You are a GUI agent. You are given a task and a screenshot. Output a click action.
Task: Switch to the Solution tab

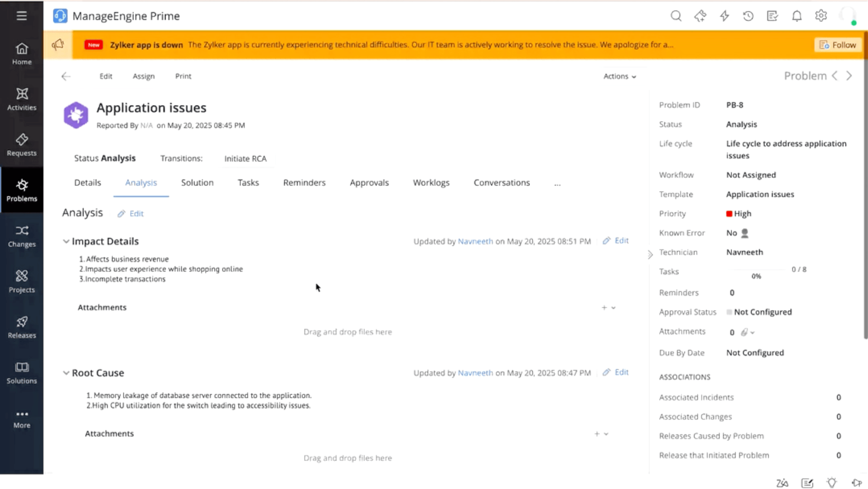[x=197, y=183]
